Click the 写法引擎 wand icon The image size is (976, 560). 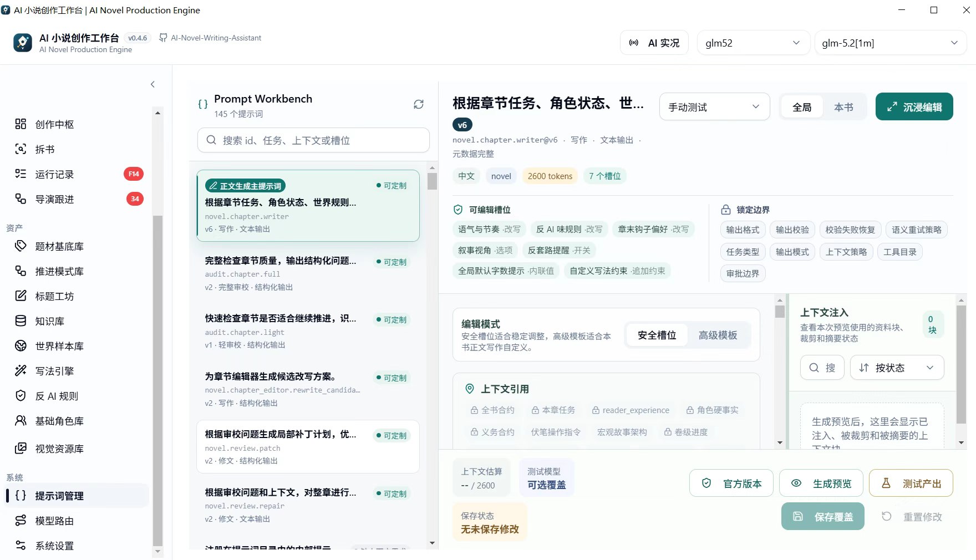[x=21, y=371]
